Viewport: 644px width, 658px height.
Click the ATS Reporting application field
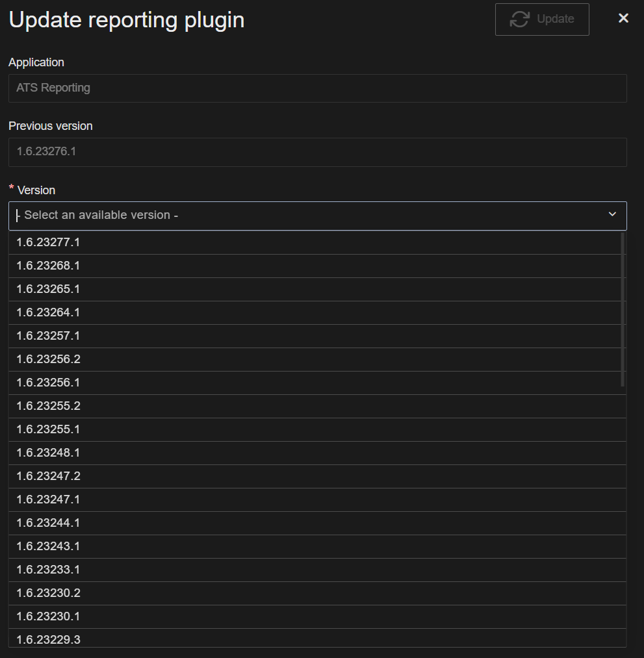(317, 88)
